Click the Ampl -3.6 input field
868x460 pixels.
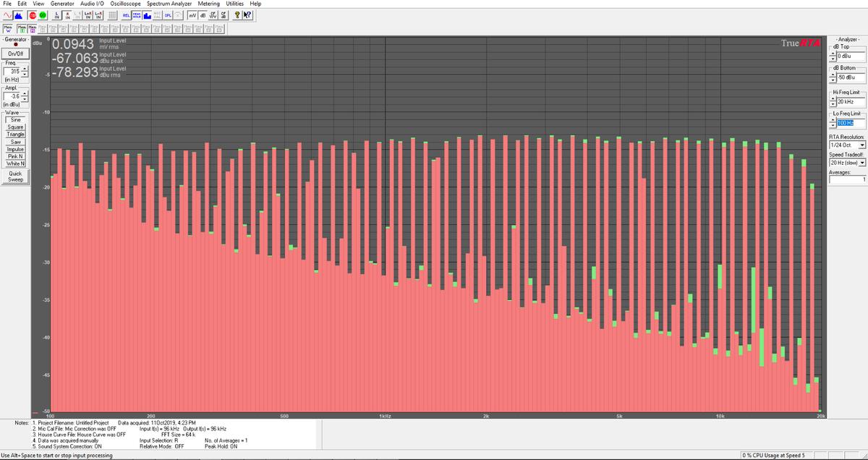12,95
